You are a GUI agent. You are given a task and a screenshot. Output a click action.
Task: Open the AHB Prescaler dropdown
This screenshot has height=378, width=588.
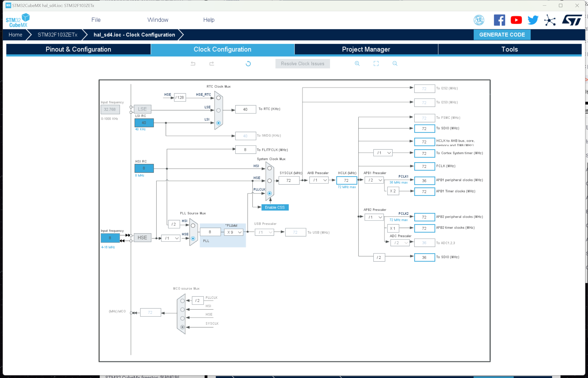tap(319, 180)
